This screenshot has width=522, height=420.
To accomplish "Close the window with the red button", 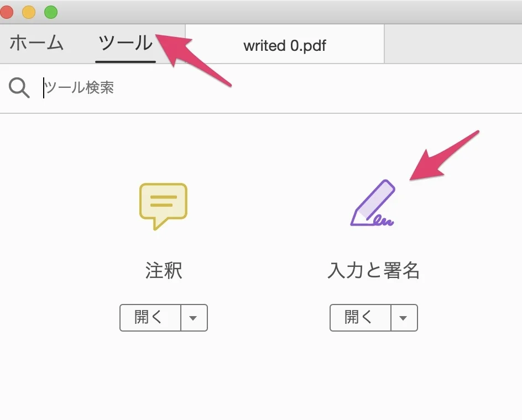I will point(6,12).
